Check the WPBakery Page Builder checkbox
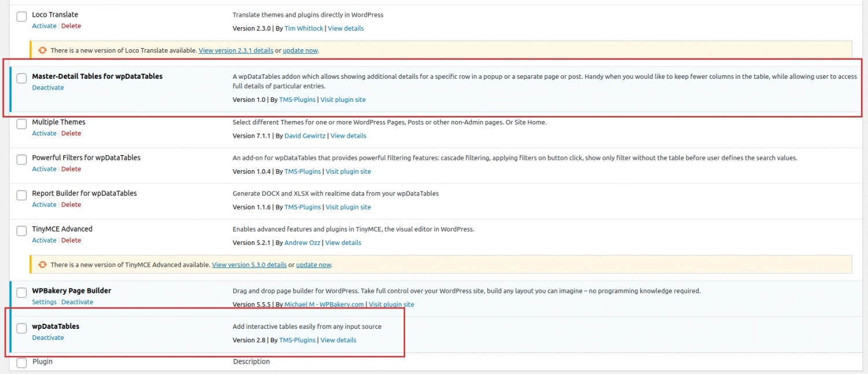 click(21, 292)
